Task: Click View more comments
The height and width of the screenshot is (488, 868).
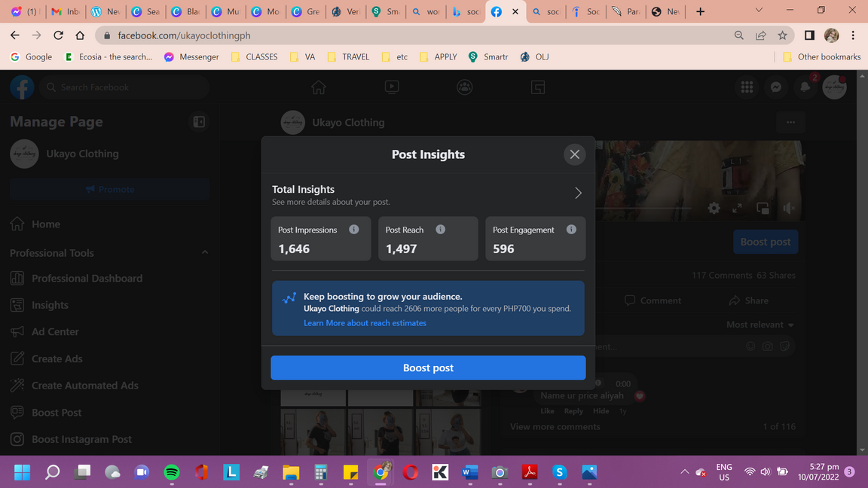Action: 555,426
